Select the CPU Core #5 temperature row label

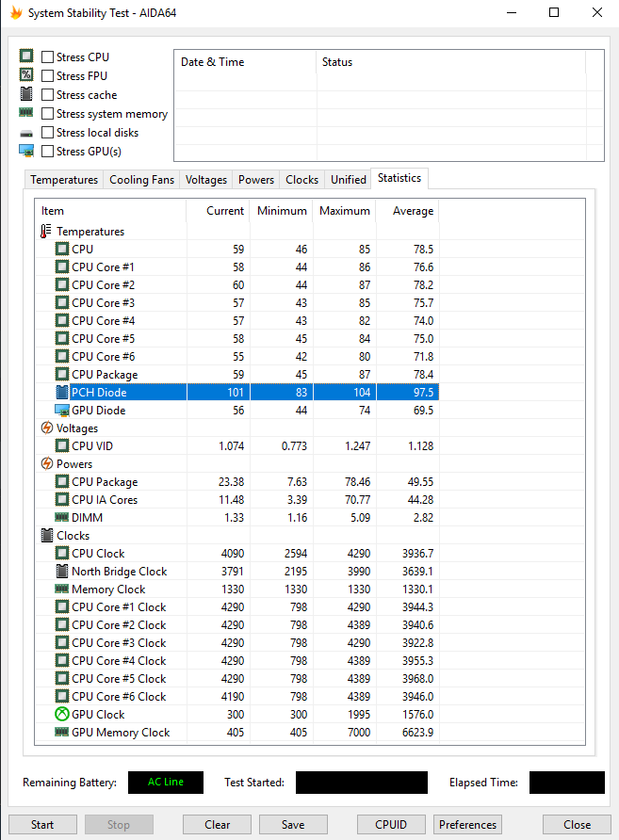103,339
